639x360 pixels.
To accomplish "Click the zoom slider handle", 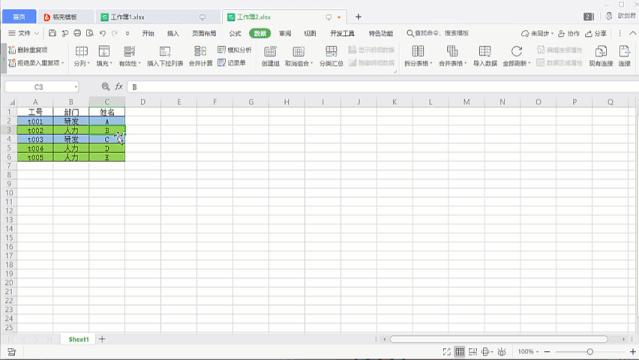I will [x=590, y=351].
